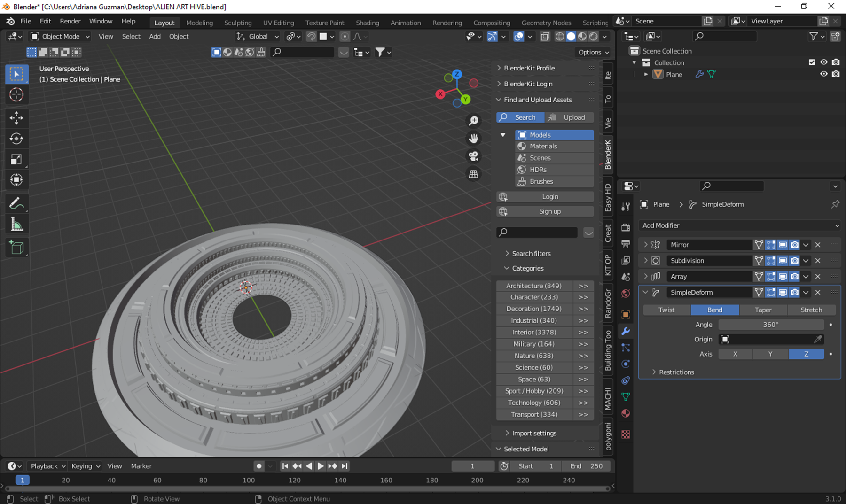The height and width of the screenshot is (504, 846).
Task: Open the viewport Options dropdown
Action: click(594, 52)
